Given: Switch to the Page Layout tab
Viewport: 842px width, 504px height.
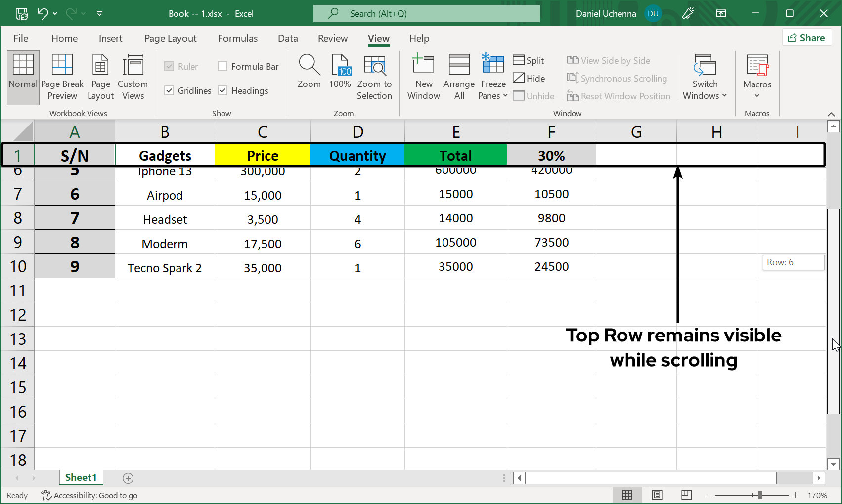Looking at the screenshot, I should 170,38.
